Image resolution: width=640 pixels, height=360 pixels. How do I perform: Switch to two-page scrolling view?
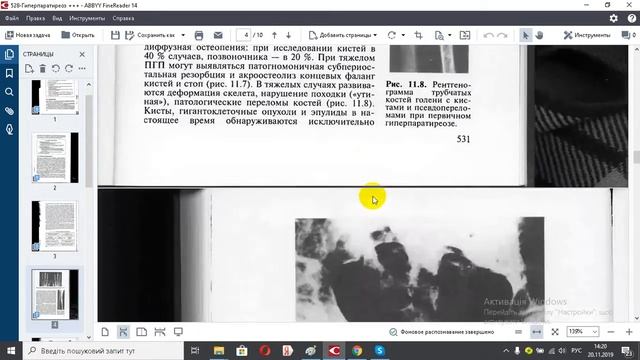tap(160, 332)
